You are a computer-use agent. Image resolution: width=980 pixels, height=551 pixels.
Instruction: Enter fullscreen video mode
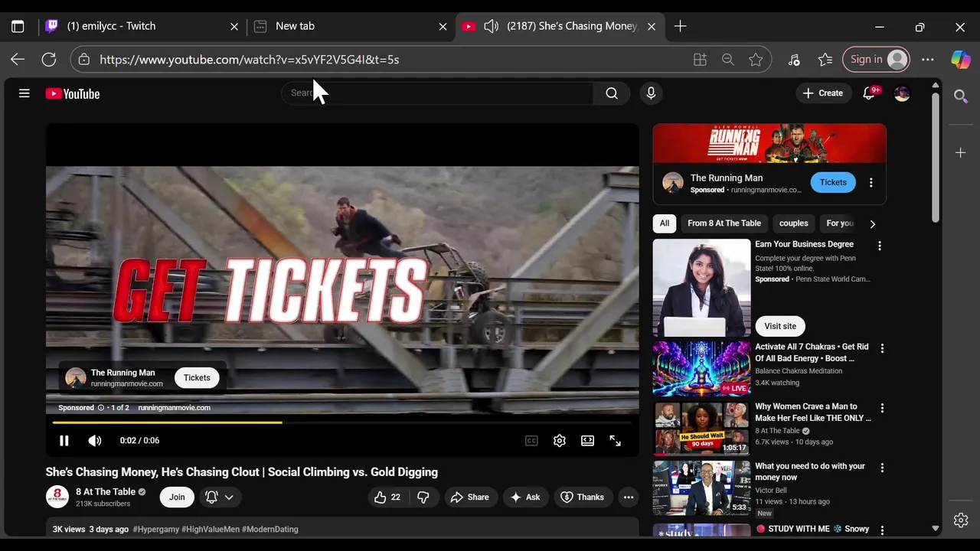coord(615,441)
